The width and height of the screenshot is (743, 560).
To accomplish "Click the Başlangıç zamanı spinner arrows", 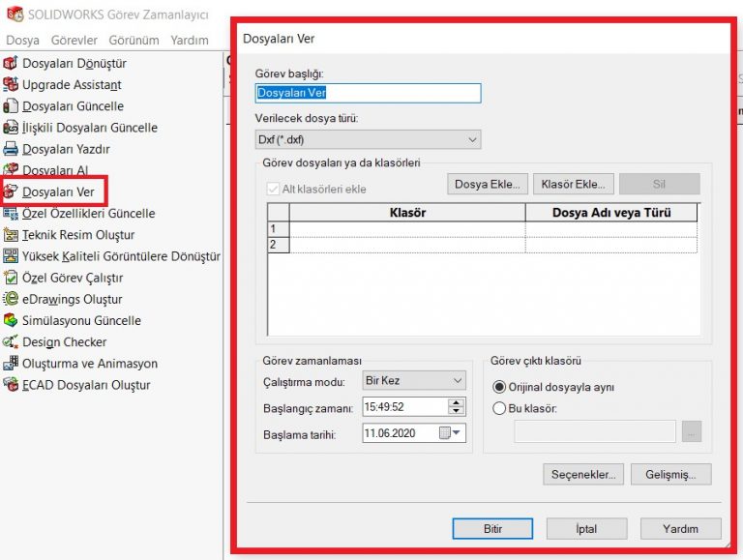I will [x=457, y=407].
